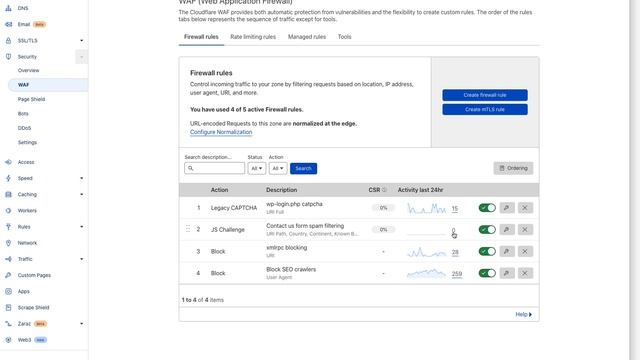This screenshot has width=640, height=360.
Task: Switch to the Tools tab
Action: pyautogui.click(x=344, y=37)
